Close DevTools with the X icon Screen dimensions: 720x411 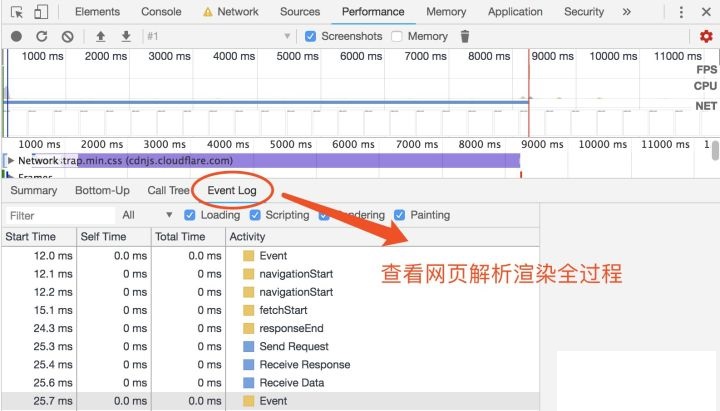click(706, 12)
